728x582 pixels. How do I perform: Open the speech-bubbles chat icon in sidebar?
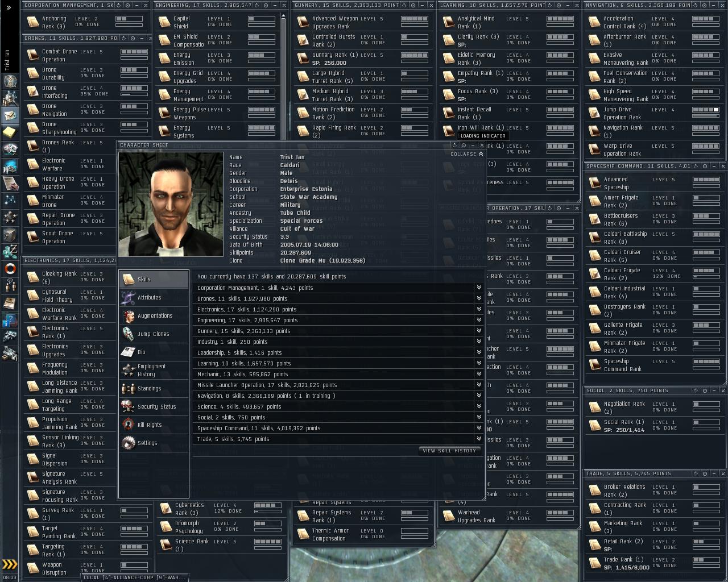[x=10, y=285]
